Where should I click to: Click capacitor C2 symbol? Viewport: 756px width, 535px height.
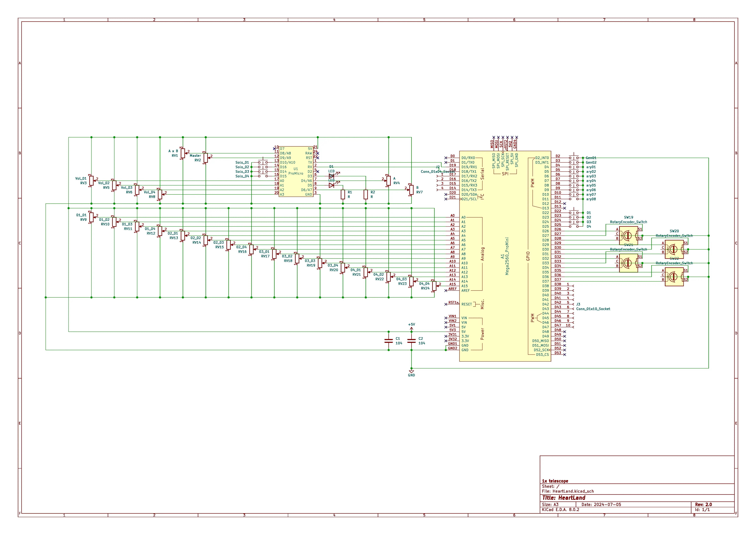(x=411, y=341)
